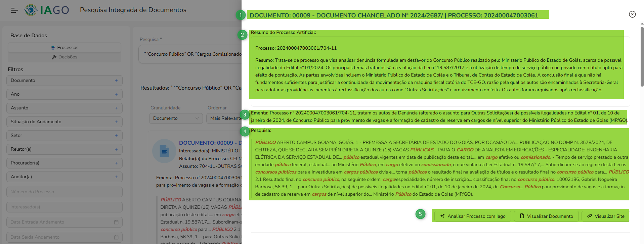Close the document detail panel

(x=632, y=14)
